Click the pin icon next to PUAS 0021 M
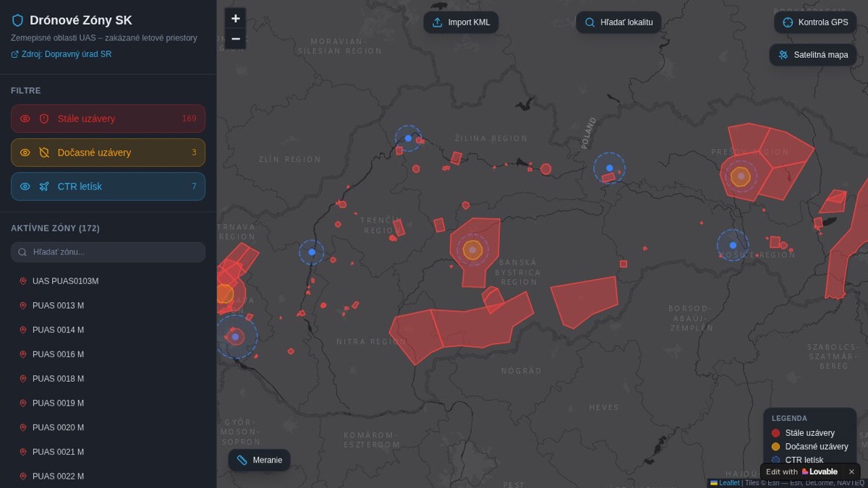 (23, 452)
